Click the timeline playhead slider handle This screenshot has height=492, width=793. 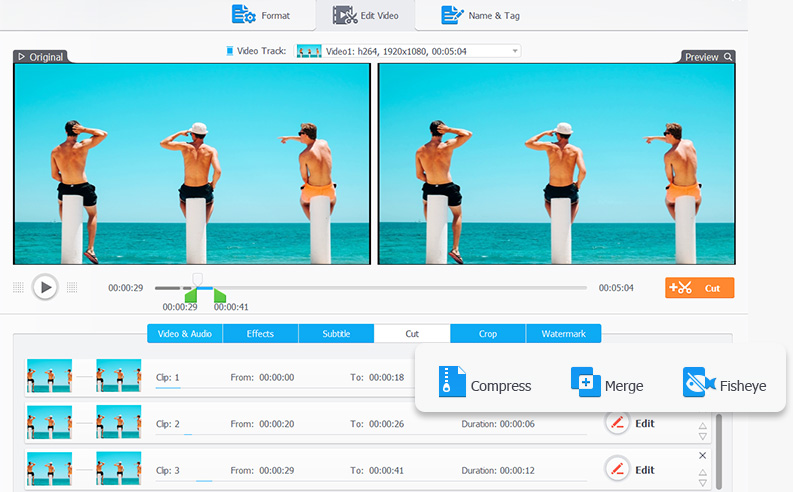198,279
